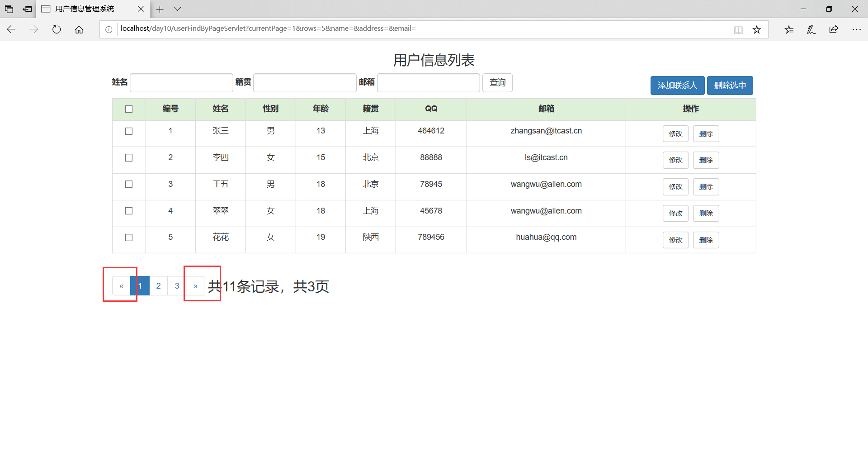Select pagination page 1
The width and height of the screenshot is (868, 466).
140,286
